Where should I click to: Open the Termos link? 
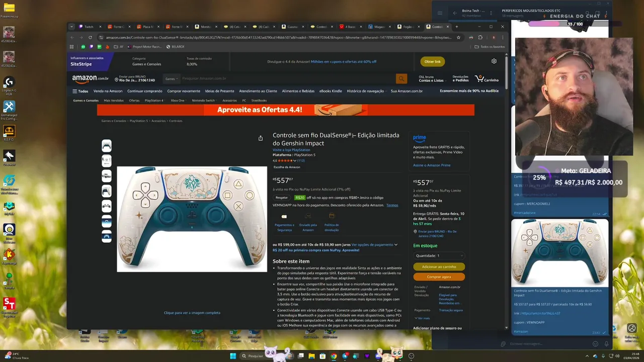click(x=392, y=205)
